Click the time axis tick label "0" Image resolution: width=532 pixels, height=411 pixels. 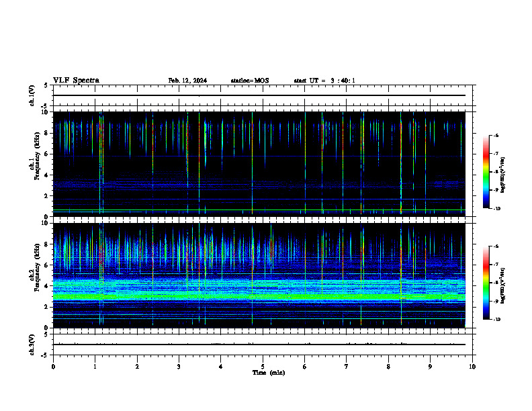point(53,367)
